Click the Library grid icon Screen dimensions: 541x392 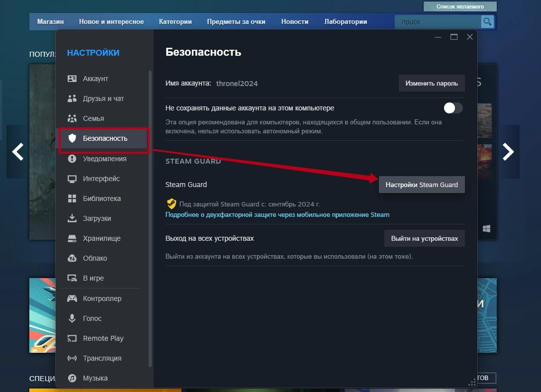72,198
